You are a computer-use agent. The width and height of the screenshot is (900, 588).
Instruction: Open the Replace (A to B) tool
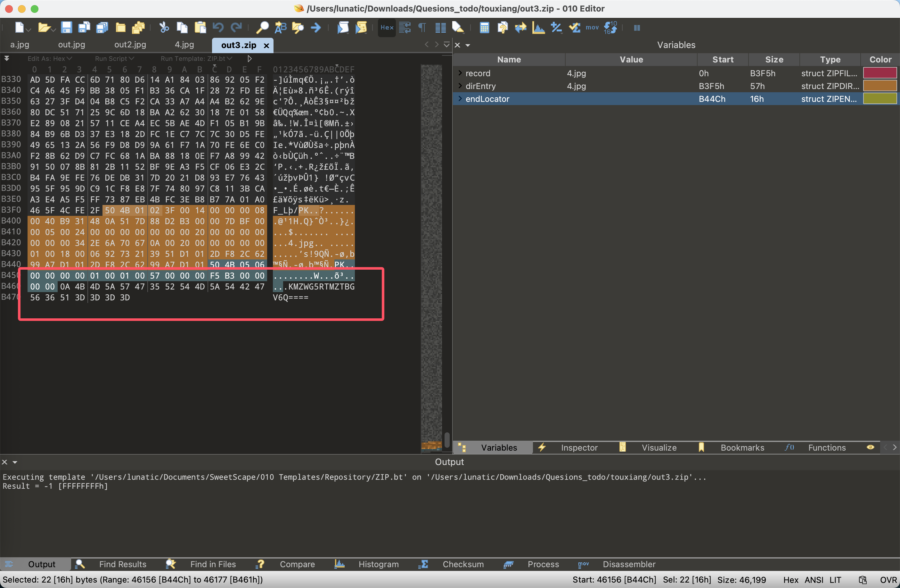pyautogui.click(x=280, y=28)
